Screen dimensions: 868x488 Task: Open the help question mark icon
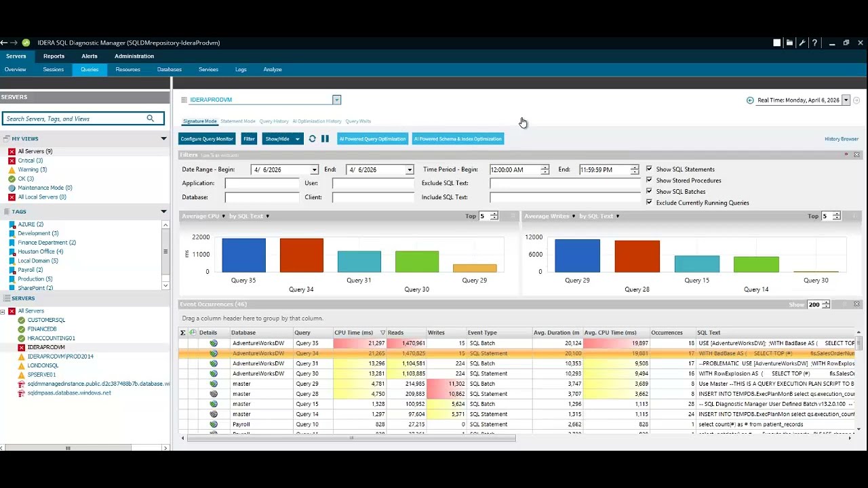(x=814, y=43)
